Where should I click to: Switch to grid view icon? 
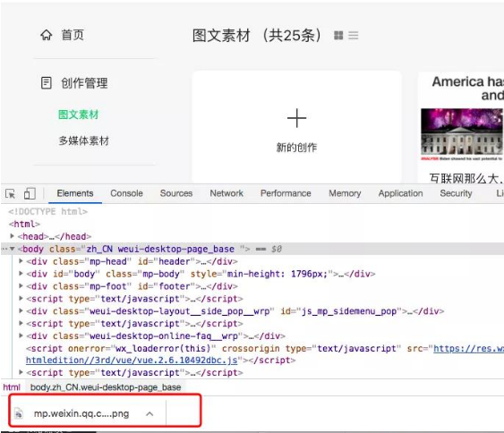pos(338,35)
